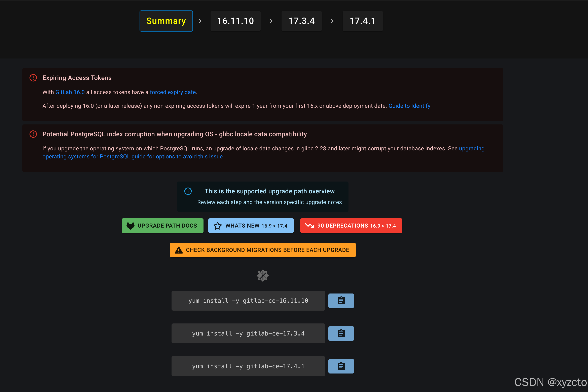Follow the forced expiry date link
The height and width of the screenshot is (392, 588).
point(173,92)
